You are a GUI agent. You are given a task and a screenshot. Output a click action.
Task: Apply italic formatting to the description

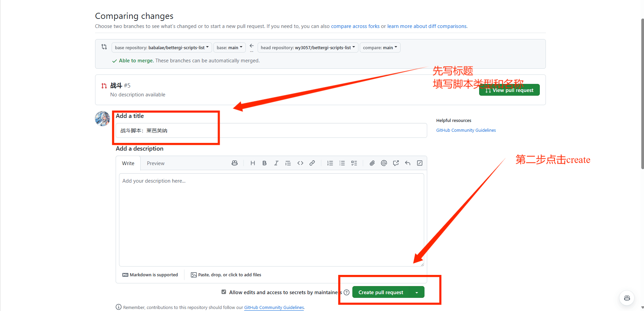(x=276, y=163)
